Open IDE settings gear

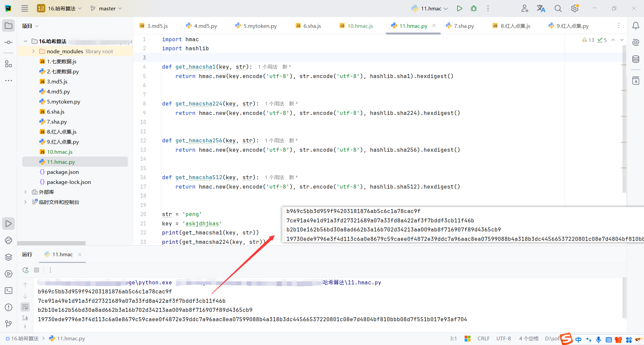(x=575, y=8)
